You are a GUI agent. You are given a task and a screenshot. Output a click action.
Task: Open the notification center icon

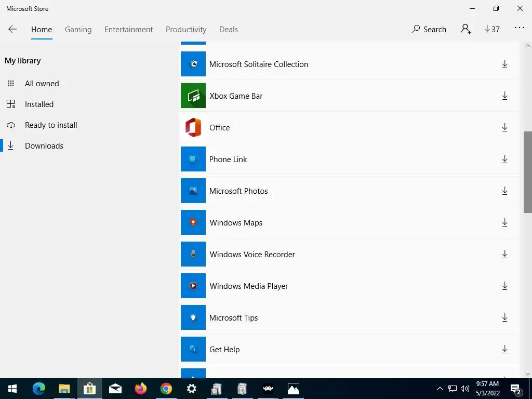coord(516,389)
